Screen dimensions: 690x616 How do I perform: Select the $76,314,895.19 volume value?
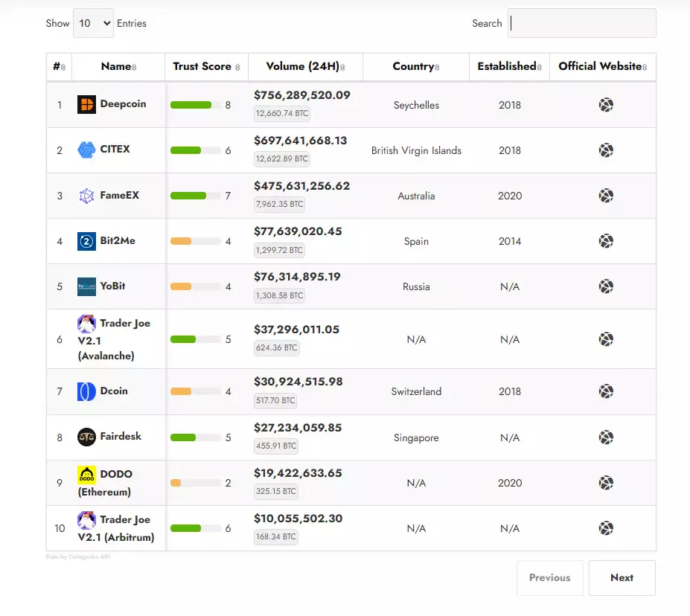(x=297, y=277)
